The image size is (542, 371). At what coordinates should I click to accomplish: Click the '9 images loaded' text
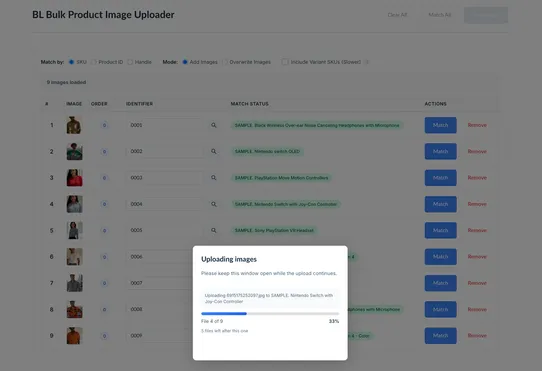(66, 82)
